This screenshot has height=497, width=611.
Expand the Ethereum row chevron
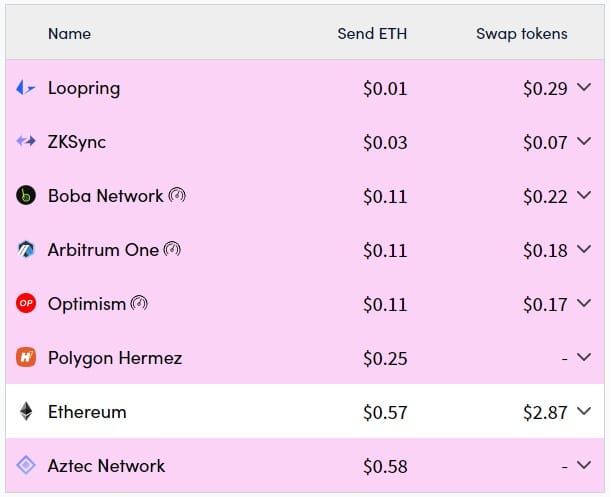coord(584,410)
